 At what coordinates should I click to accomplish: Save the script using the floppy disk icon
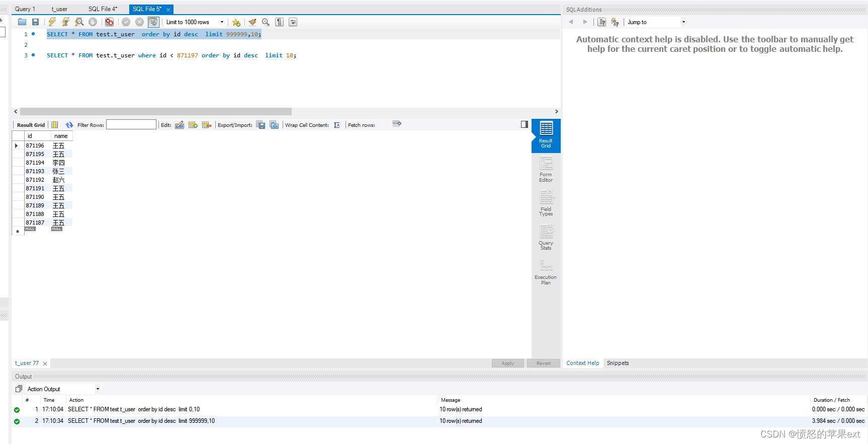pyautogui.click(x=35, y=22)
